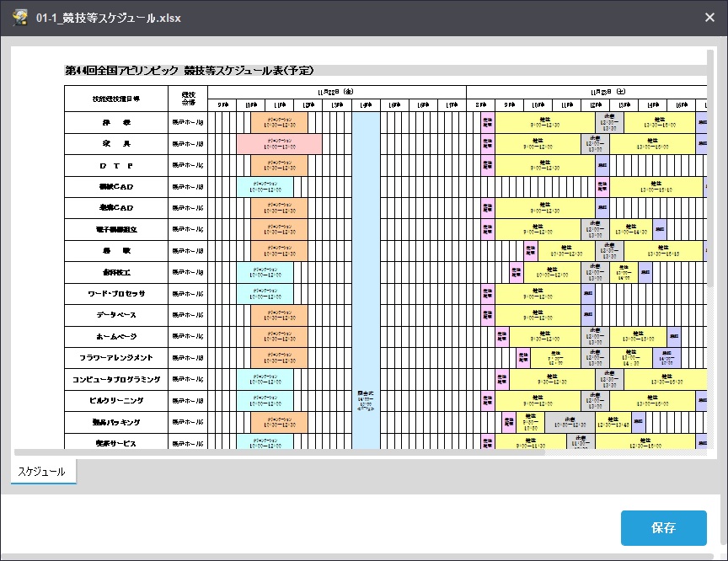Click the pink orientation block in second row

pyautogui.click(x=279, y=144)
